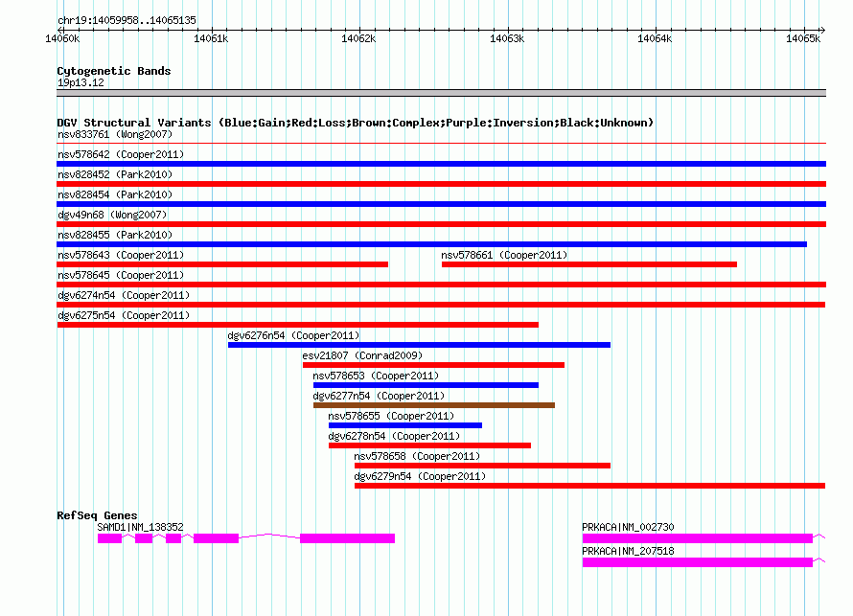This screenshot has height=616, width=853.
Task: Click the nsv578661 (Cooper2011) label
Action: [x=504, y=255]
